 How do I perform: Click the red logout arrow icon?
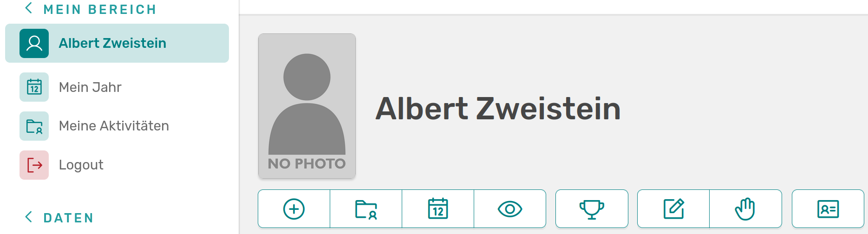[x=34, y=165]
